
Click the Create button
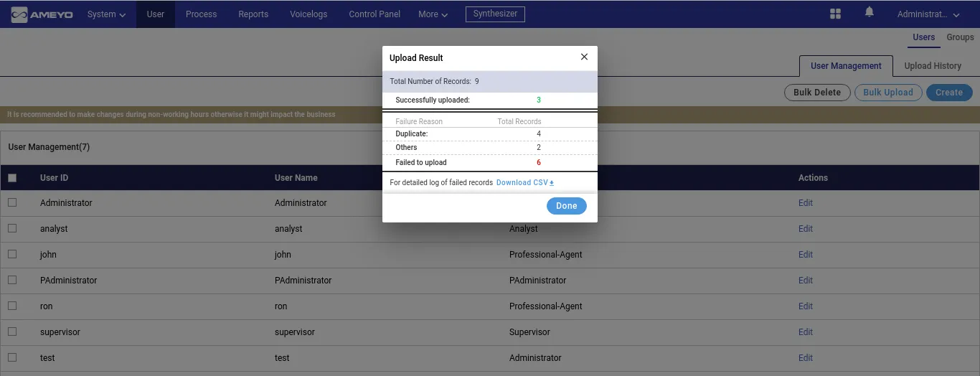949,93
